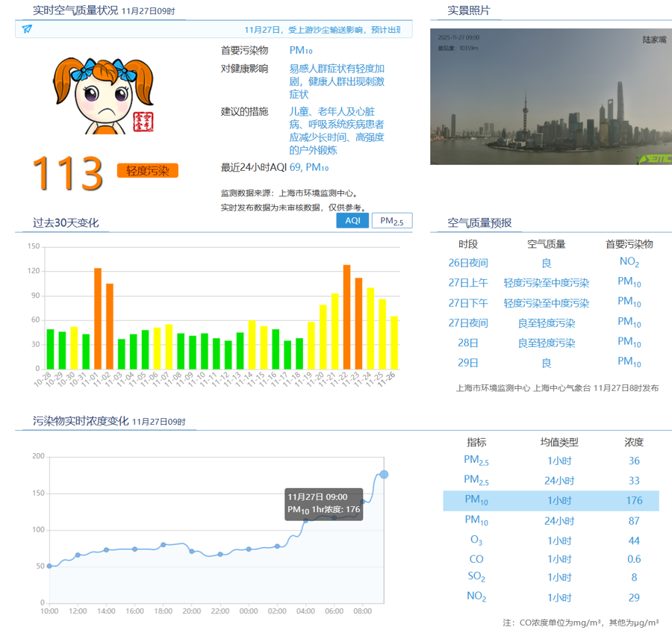Select the PM2.5 24小时 concentration row
Screen dimensions: 672x633
click(x=551, y=481)
